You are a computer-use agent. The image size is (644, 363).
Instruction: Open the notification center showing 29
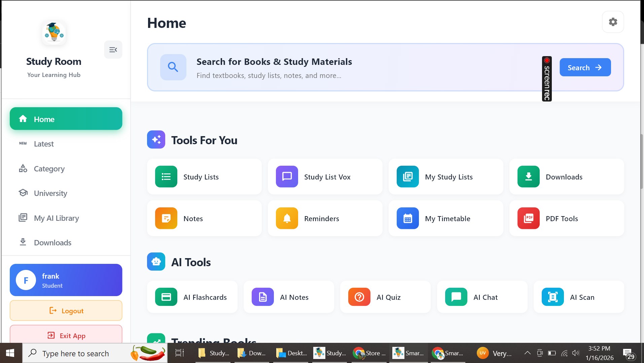(x=628, y=353)
